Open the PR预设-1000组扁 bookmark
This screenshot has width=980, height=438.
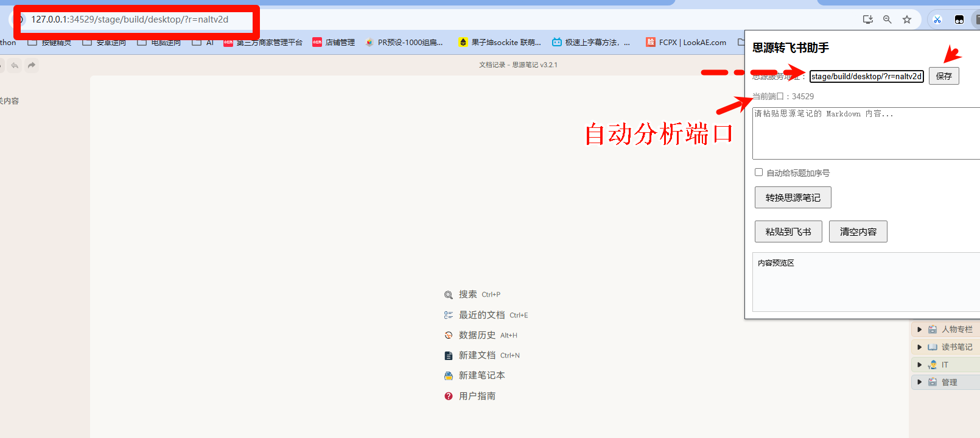(404, 43)
